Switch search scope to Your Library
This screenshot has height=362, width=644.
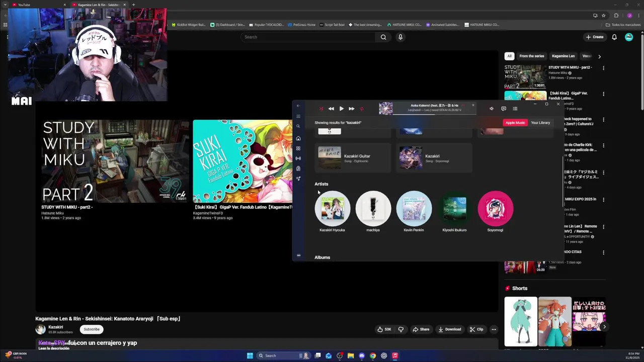point(540,123)
